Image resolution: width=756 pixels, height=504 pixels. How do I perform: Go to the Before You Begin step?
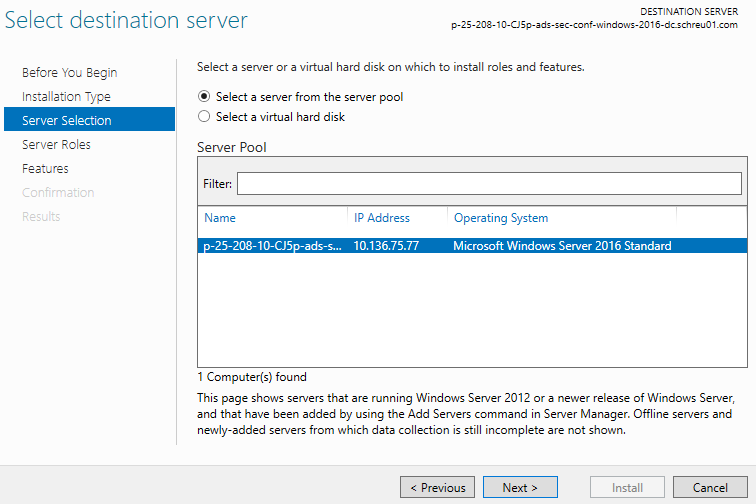coord(69,73)
